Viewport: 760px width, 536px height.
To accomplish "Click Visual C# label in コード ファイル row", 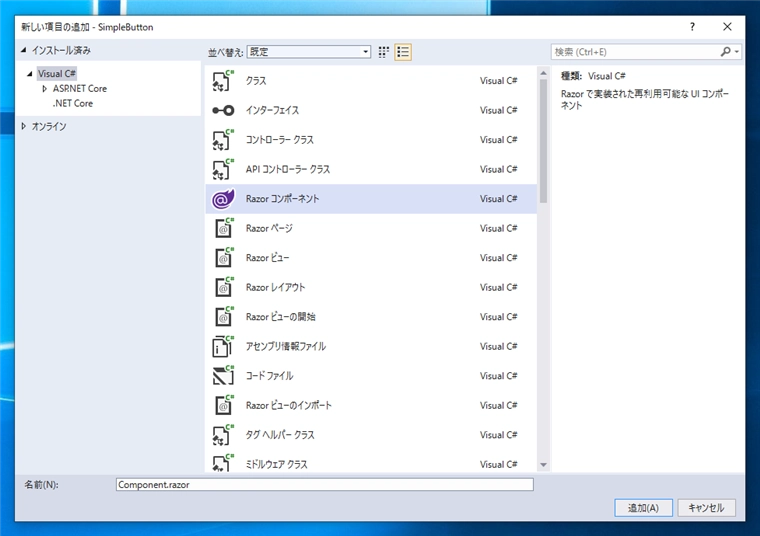I will click(x=499, y=376).
